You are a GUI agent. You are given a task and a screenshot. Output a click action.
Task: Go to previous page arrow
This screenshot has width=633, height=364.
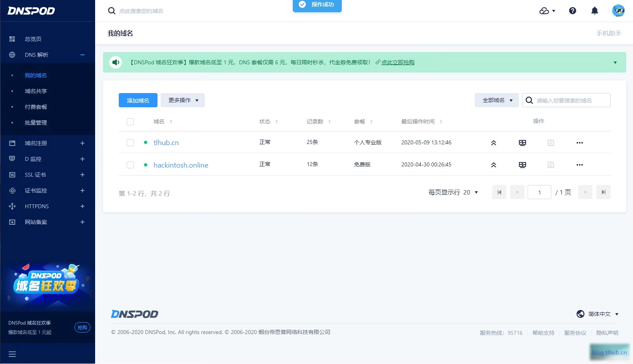tap(517, 192)
